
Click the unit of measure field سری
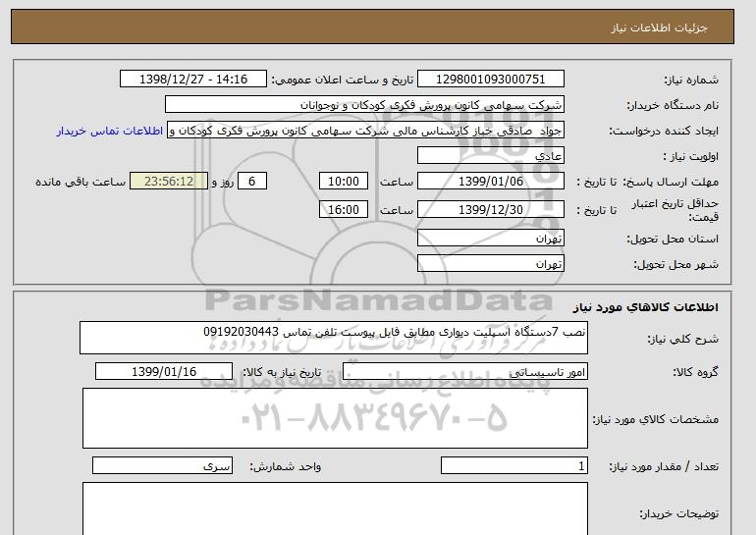[162, 466]
